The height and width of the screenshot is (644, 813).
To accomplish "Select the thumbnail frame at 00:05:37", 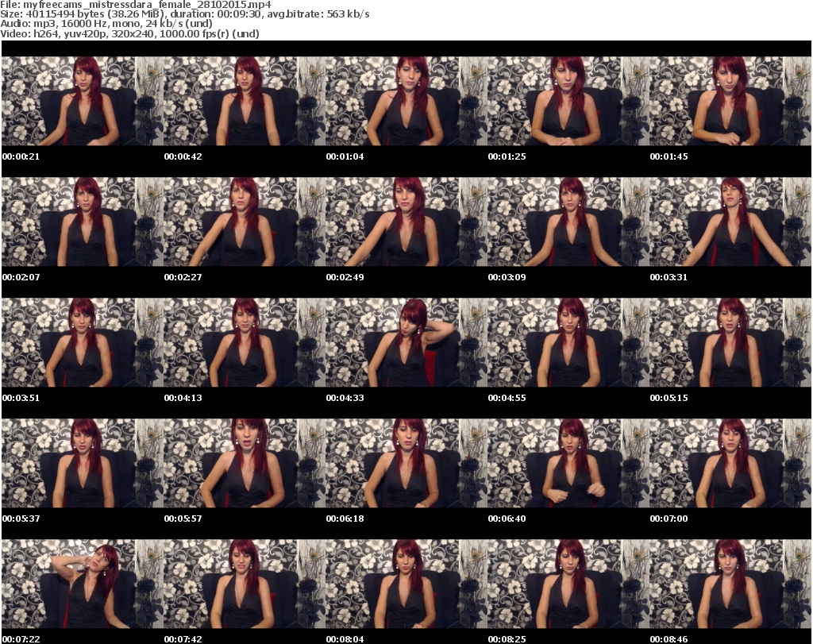I will [83, 463].
